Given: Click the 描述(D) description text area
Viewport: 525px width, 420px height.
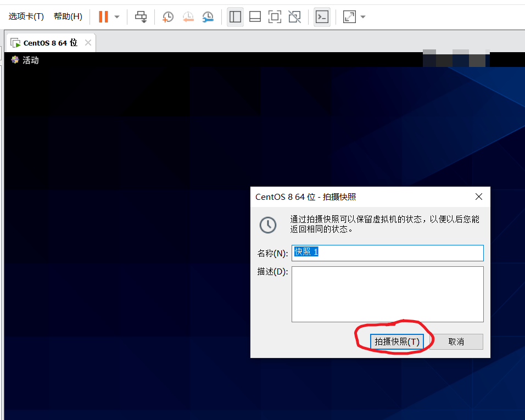Looking at the screenshot, I should pos(387,294).
